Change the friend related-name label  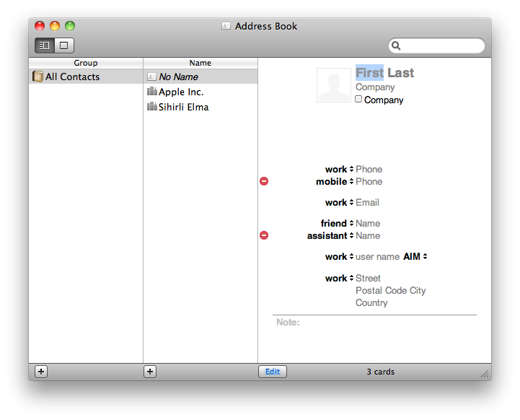[338, 224]
